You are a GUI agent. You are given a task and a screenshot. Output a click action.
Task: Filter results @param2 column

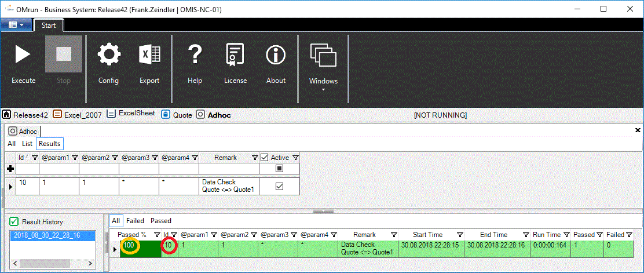tap(254, 235)
